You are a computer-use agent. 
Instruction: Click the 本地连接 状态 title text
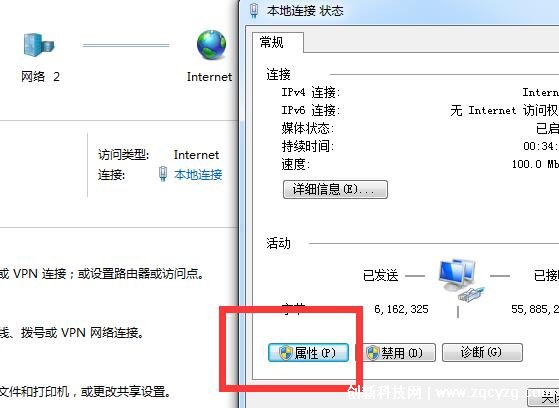click(x=305, y=11)
